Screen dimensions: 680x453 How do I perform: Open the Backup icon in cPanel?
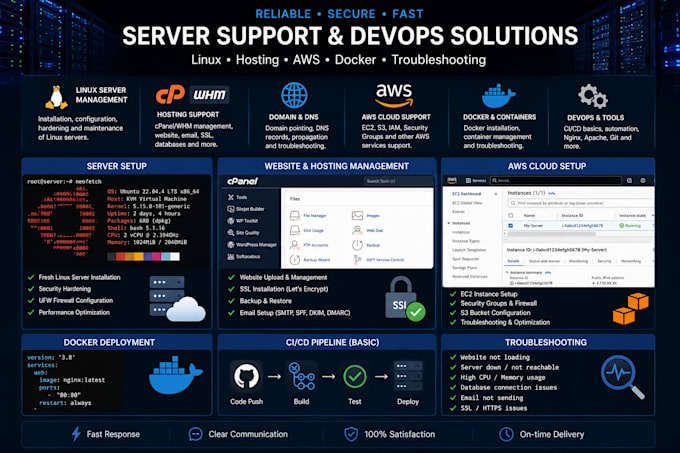[x=357, y=245]
